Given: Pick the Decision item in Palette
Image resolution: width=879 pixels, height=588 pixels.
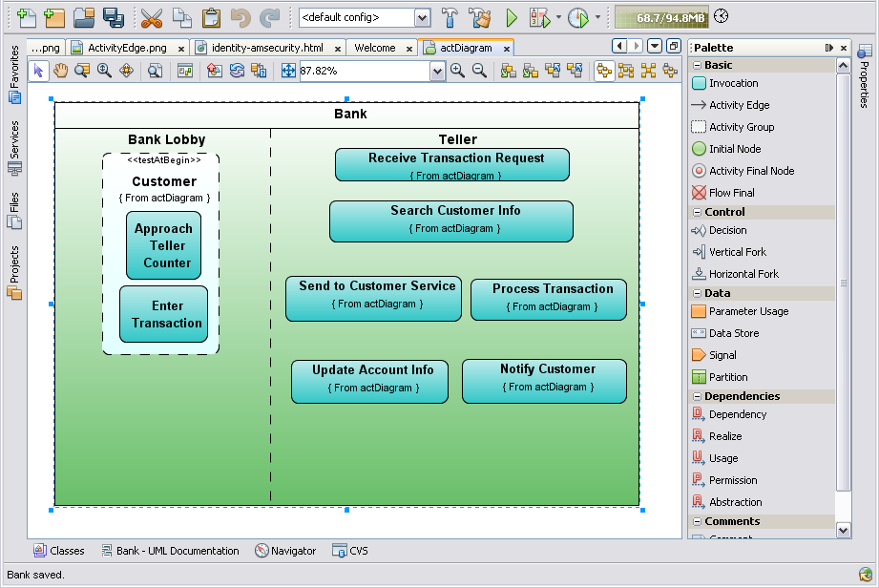Looking at the screenshot, I should [x=727, y=230].
